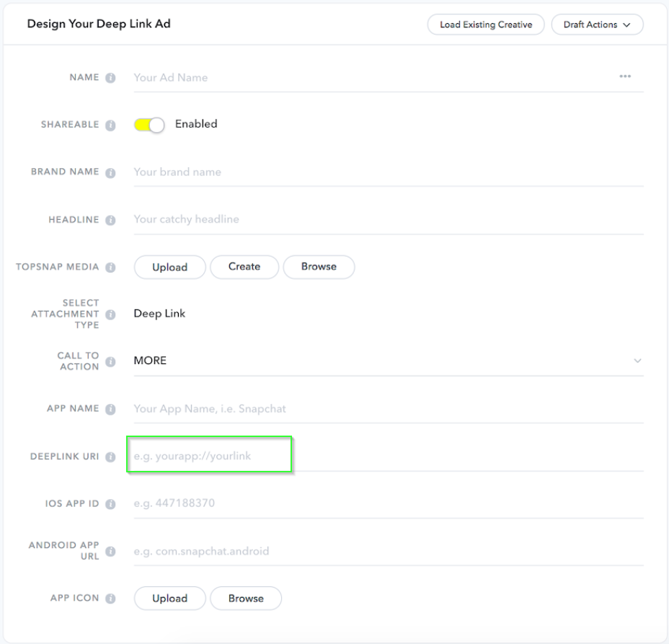
Task: Click the three-dot icon in Name field
Action: click(625, 77)
